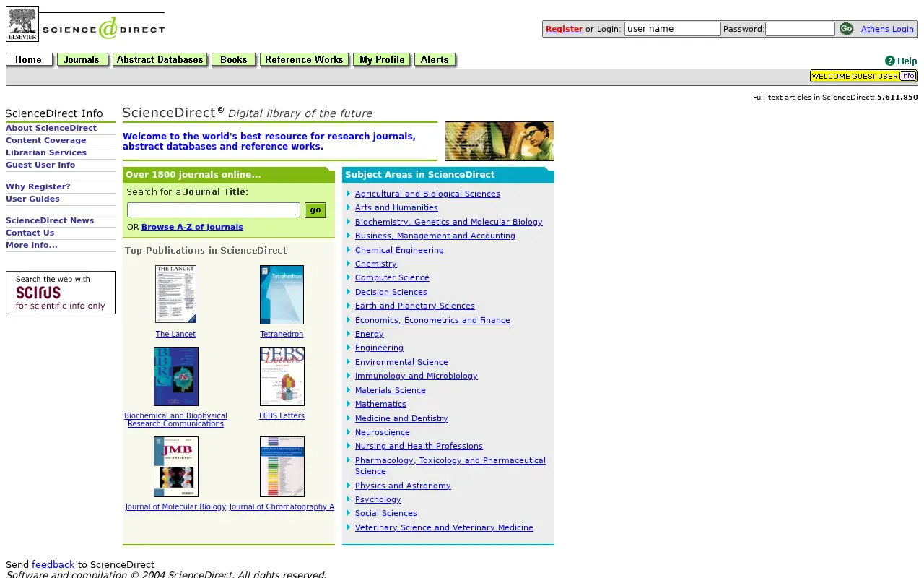Image resolution: width=924 pixels, height=578 pixels.
Task: Open the Journal of Chromatography A cover
Action: [282, 467]
